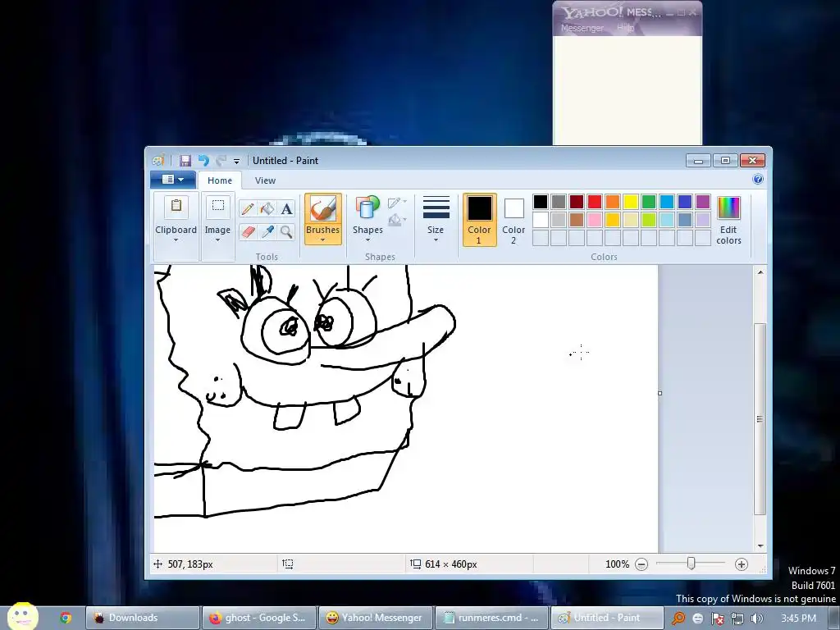Viewport: 840px width, 630px height.
Task: Open Downloads taskbar button
Action: pyautogui.click(x=143, y=618)
